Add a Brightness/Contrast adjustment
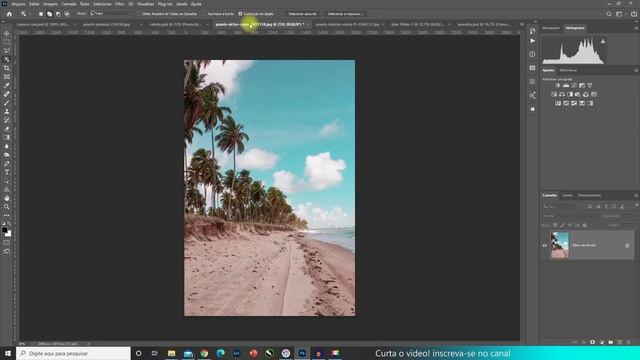Screen dimensions: 640x360 tap(558, 85)
